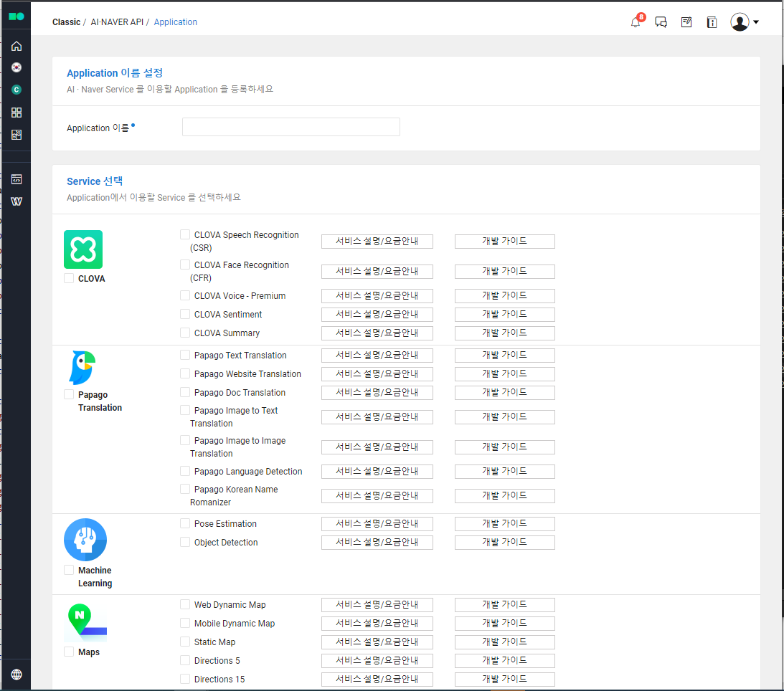Open the info guide icon in header
784x691 pixels.
(x=712, y=22)
